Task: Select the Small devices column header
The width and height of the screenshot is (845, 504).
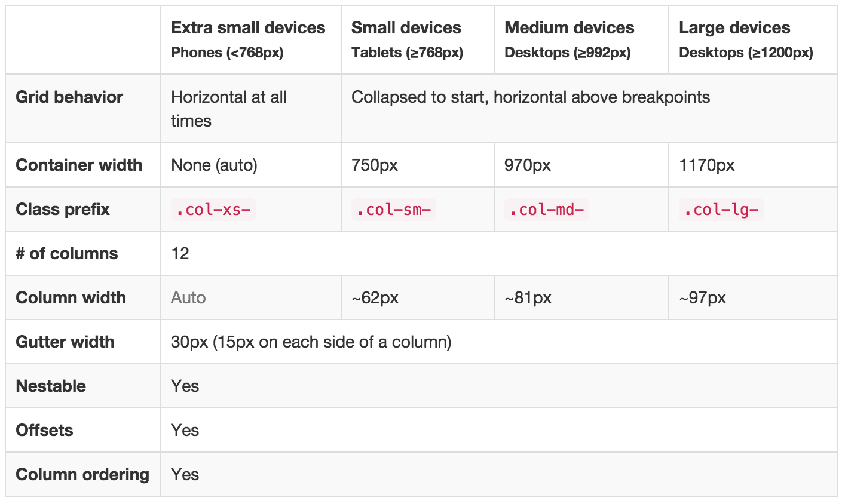Action: point(406,28)
